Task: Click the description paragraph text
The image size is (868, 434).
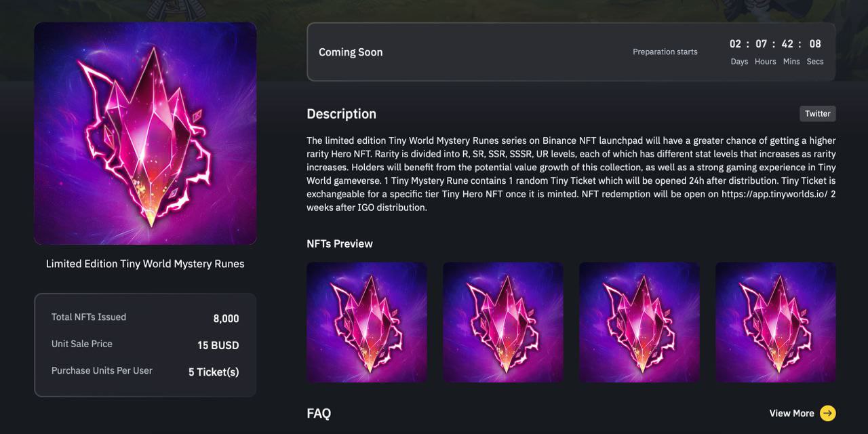Action: (571, 174)
